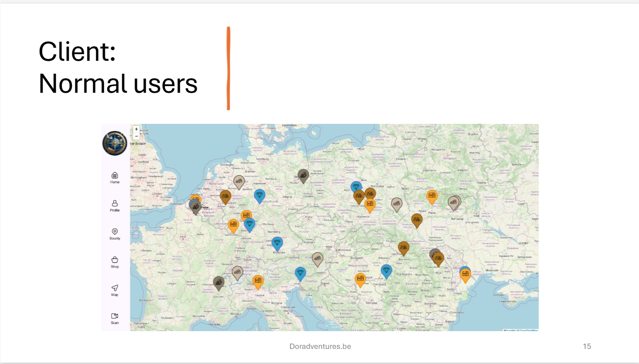Select the blue diamond marker near Arad
Image resolution: width=639 pixels, height=364 pixels.
click(x=387, y=271)
